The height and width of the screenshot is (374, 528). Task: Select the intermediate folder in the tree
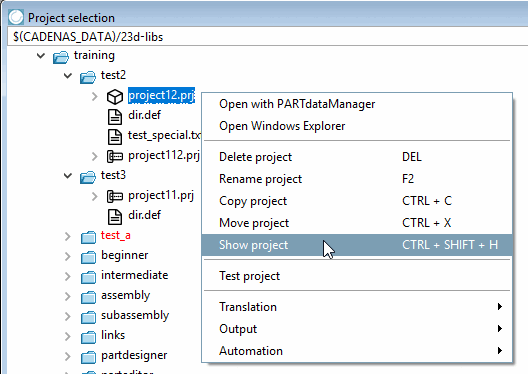tap(134, 275)
